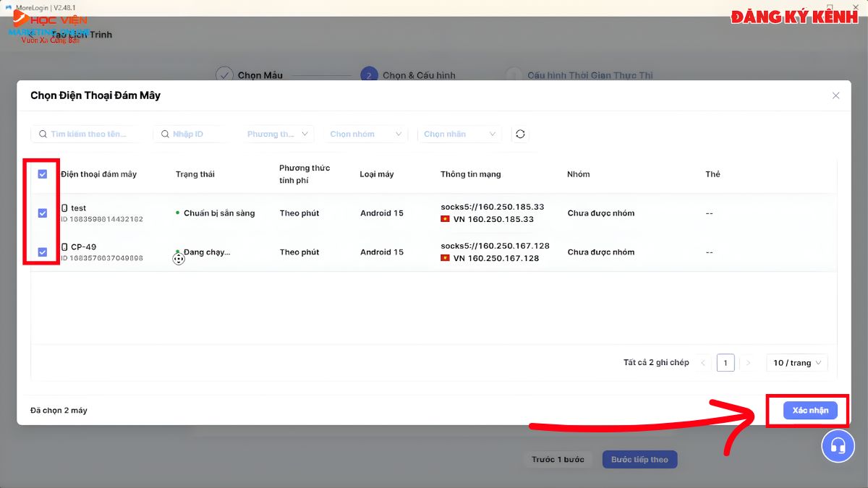This screenshot has height=488, width=868.
Task: Click inside the 'Nhập ID' input field
Action: [x=188, y=134]
